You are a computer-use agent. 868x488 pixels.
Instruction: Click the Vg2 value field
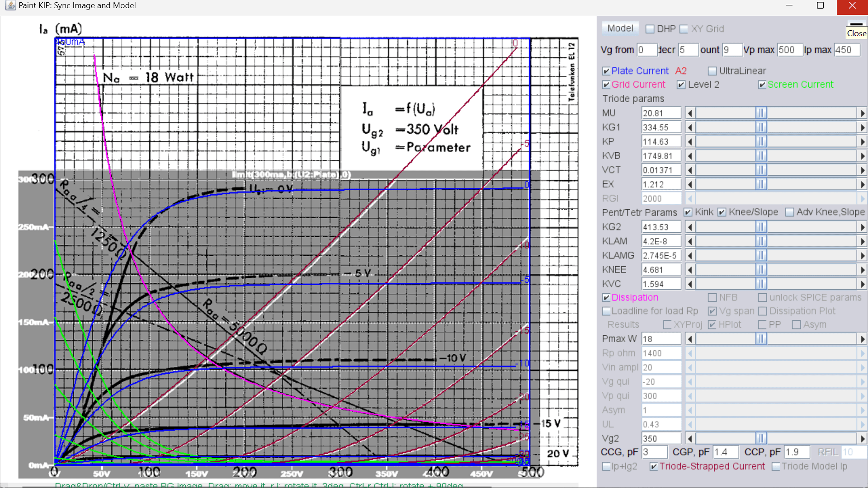tap(661, 438)
